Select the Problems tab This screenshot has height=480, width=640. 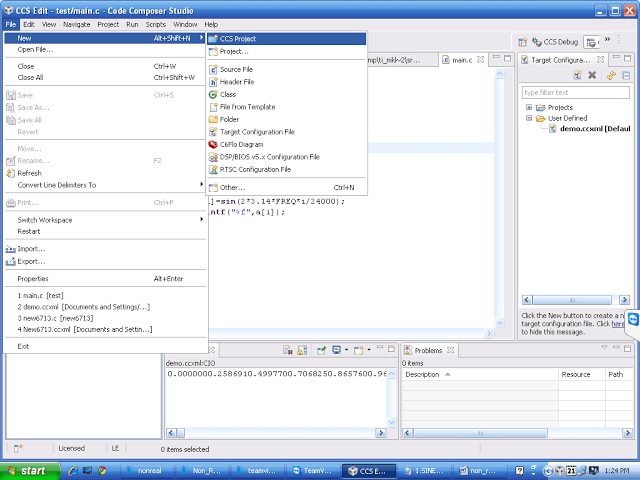pos(428,351)
